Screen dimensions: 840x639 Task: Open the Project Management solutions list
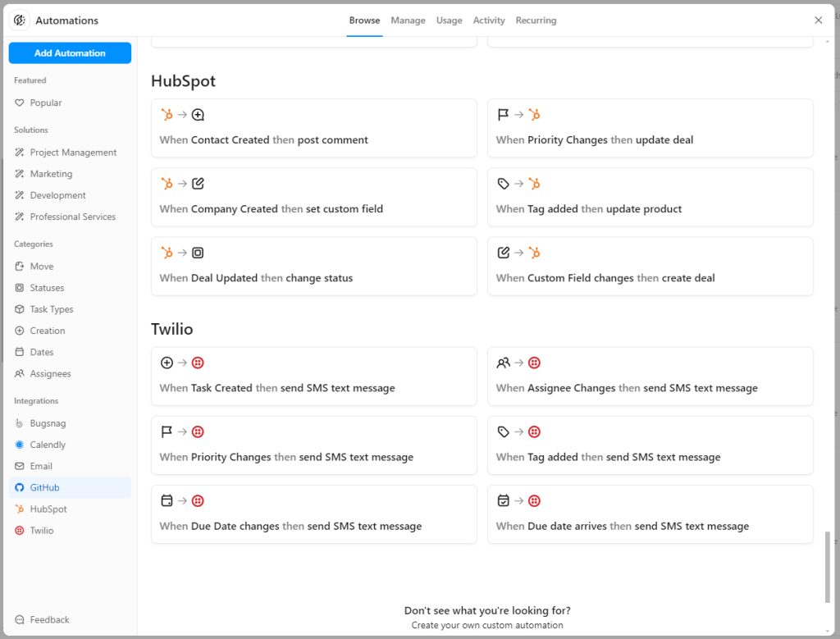[70, 153]
